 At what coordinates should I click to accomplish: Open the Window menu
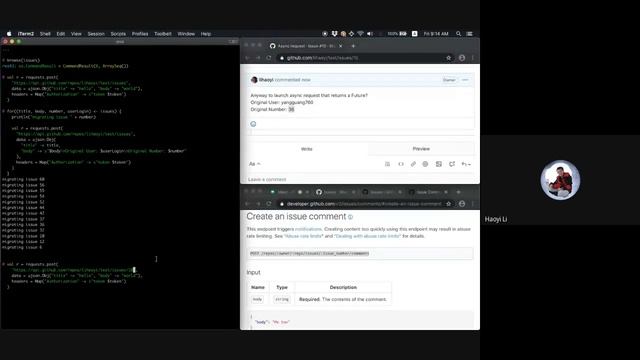click(x=186, y=34)
